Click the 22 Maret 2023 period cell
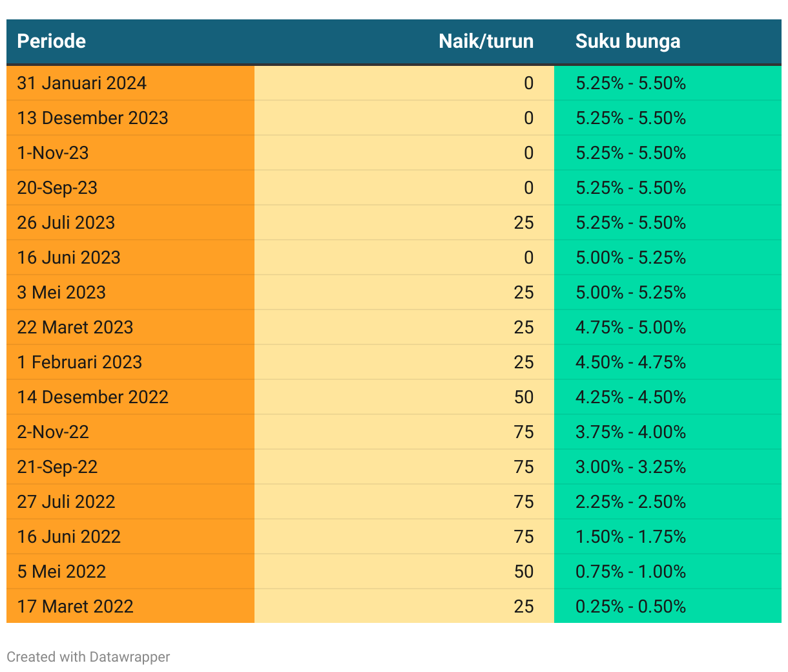Screen dimensions: 788x672 click(x=75, y=328)
